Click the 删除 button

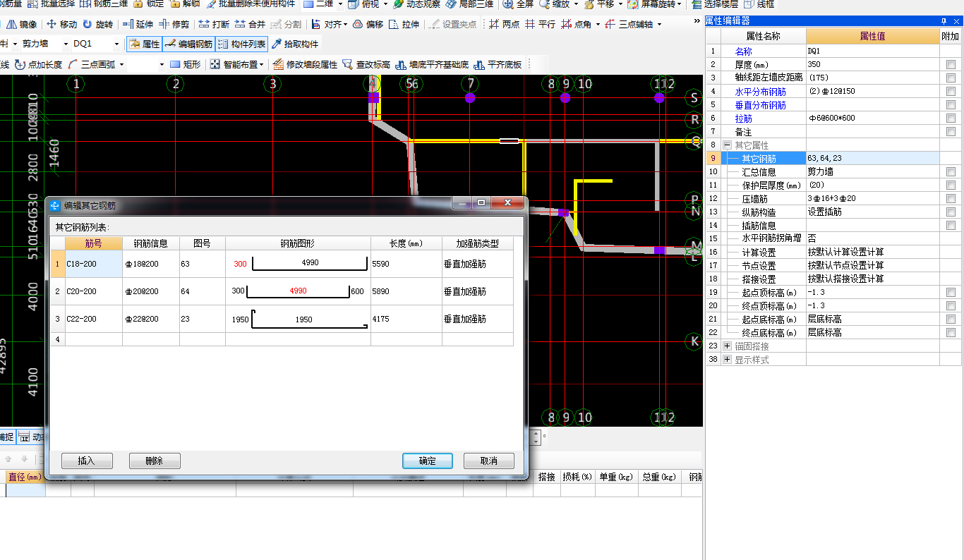[155, 461]
